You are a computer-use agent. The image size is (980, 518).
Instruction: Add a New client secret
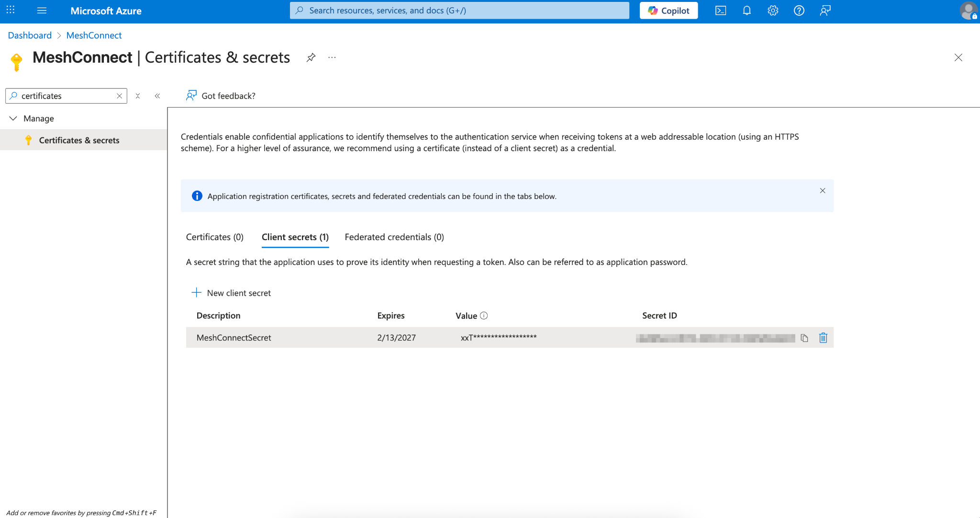(231, 293)
